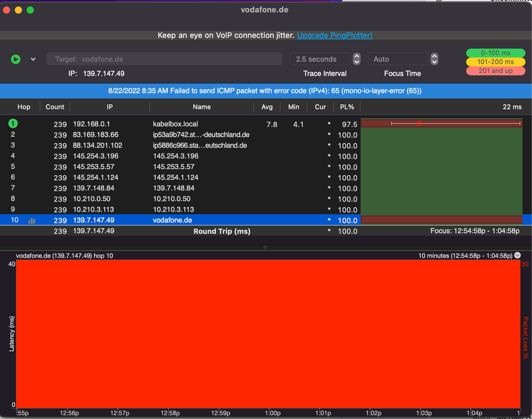
Task: Select IP 139.7.148.84 in hop 7
Action: click(x=93, y=188)
